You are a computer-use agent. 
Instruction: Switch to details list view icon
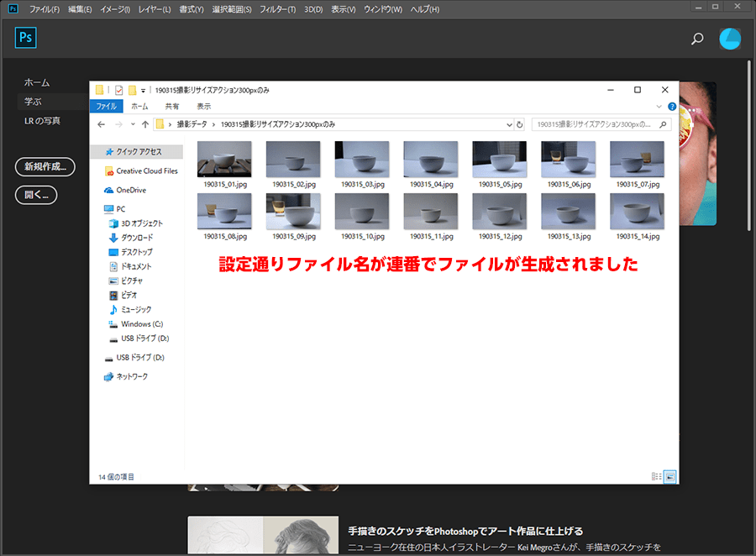pos(656,476)
